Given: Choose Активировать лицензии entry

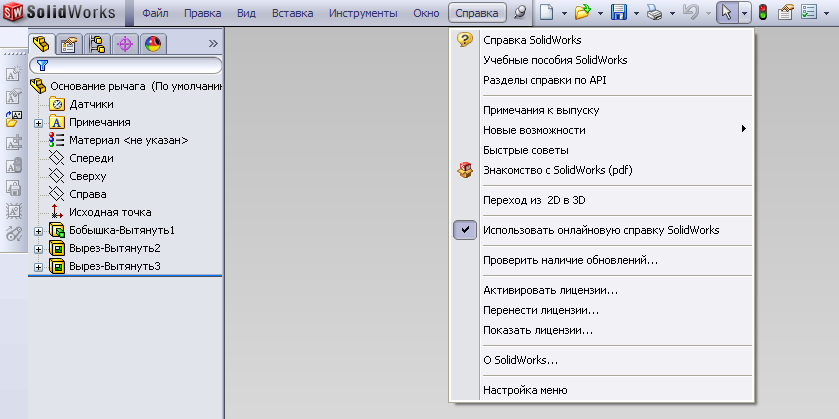Looking at the screenshot, I should 551,291.
